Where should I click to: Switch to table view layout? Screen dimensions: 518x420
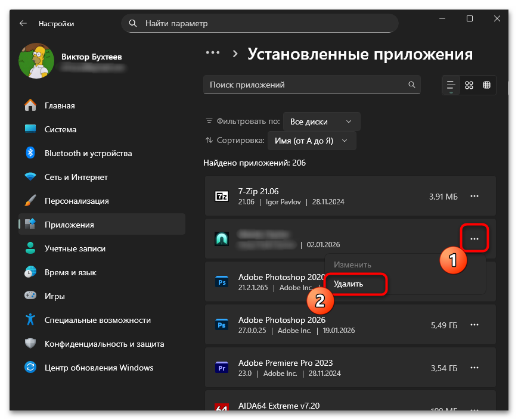tap(486, 85)
